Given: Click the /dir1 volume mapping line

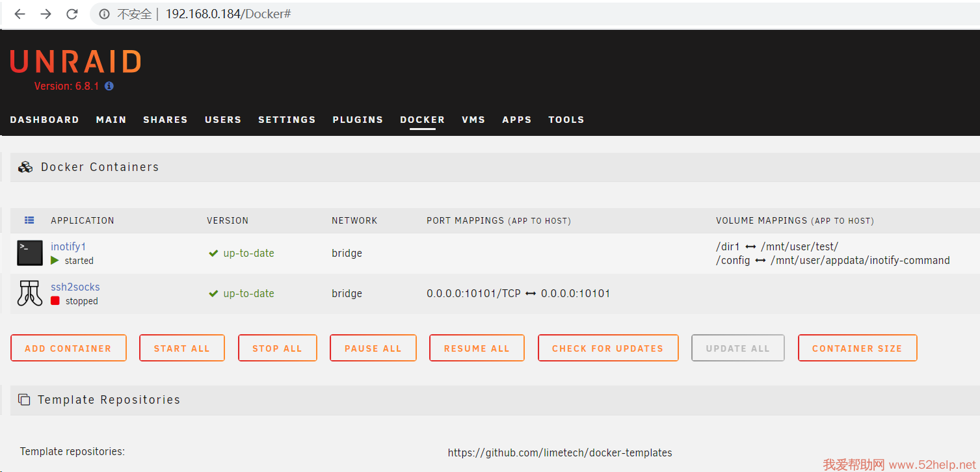Looking at the screenshot, I should (x=777, y=246).
